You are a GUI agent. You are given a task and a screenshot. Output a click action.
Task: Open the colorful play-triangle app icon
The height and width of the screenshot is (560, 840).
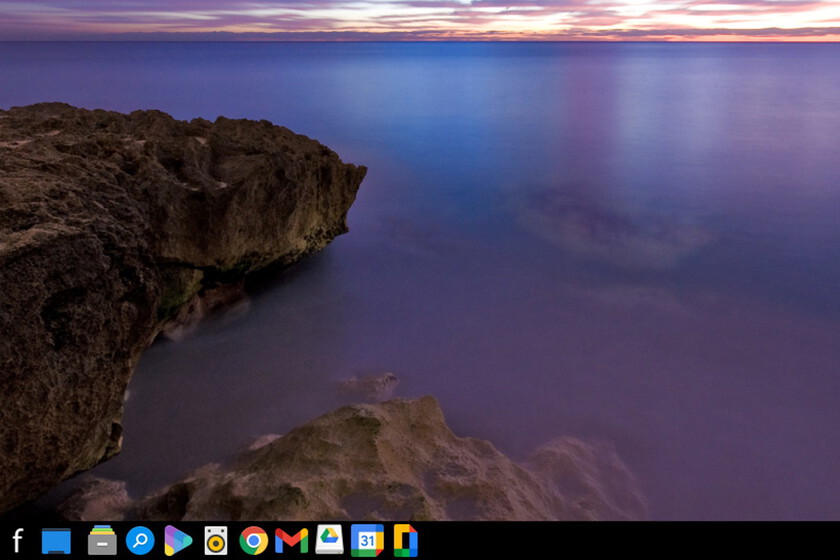click(178, 541)
